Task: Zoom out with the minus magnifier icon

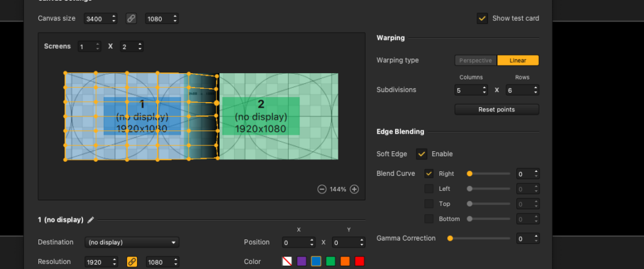Action: point(322,189)
